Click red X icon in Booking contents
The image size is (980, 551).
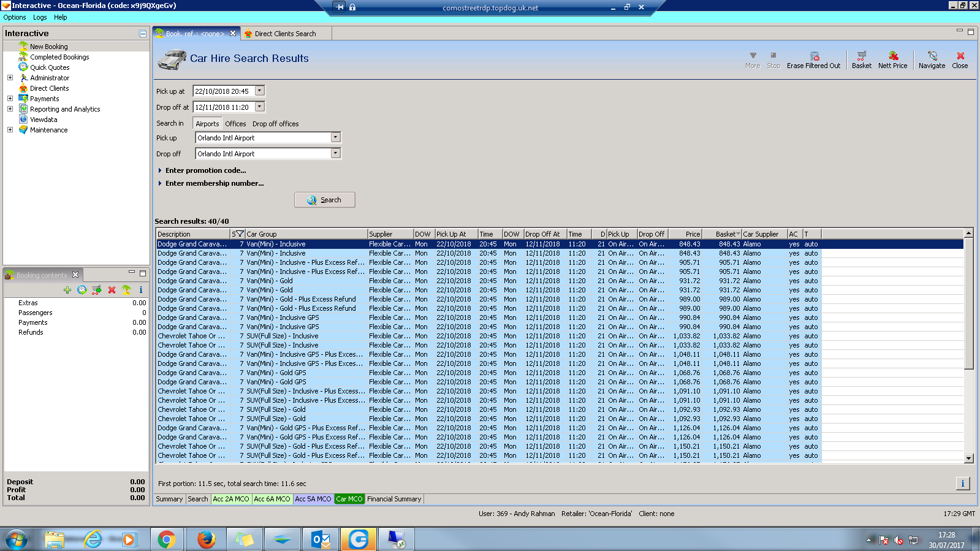click(x=112, y=290)
